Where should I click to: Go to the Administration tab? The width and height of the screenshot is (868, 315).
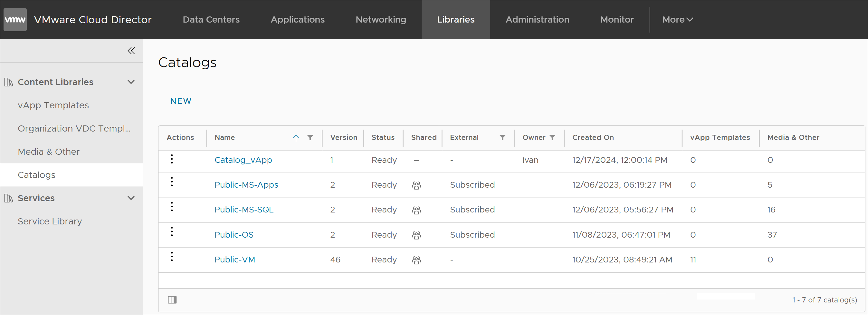(x=538, y=20)
